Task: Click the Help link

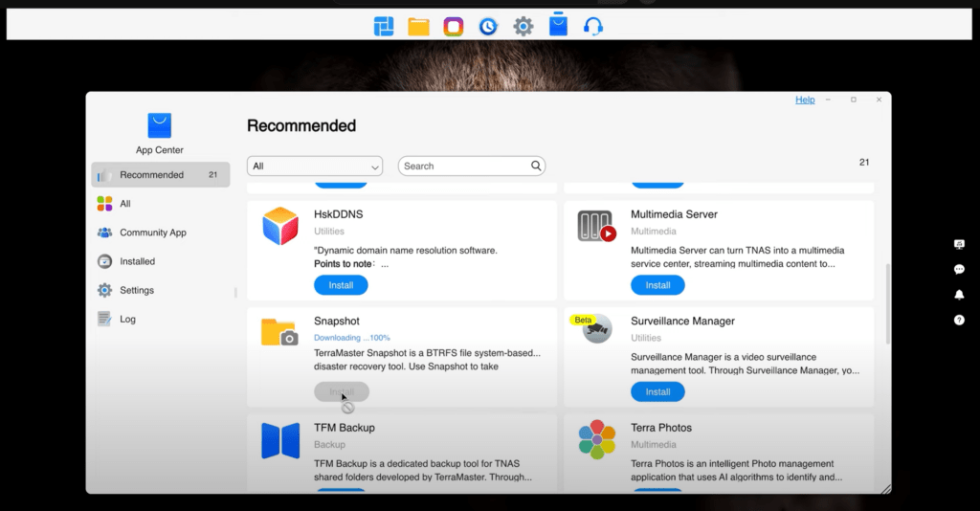Action: 805,100
